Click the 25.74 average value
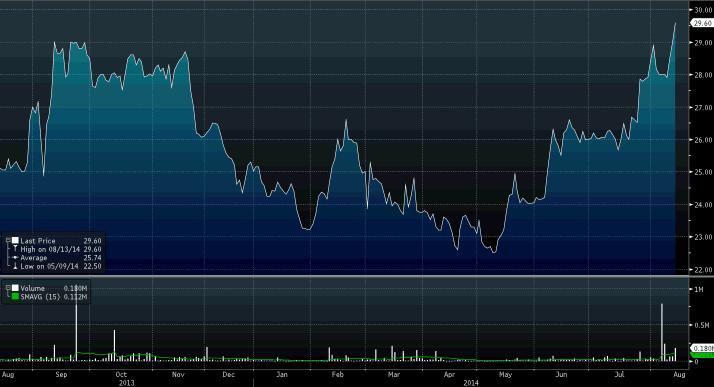This screenshot has height=387, width=714. [92, 258]
